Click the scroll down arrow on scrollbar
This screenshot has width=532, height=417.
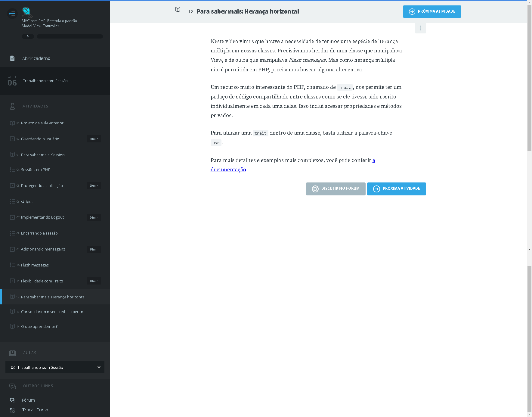pyautogui.click(x=529, y=249)
